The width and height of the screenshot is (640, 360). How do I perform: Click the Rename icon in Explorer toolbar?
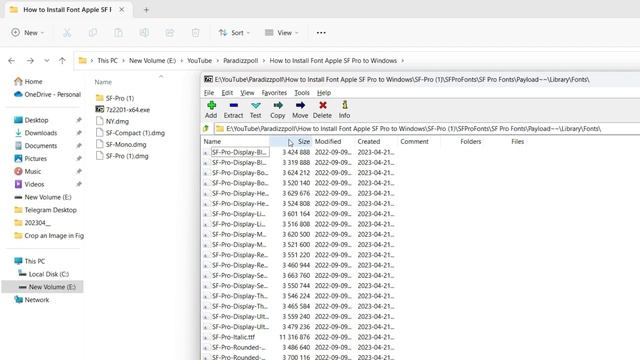(144, 33)
